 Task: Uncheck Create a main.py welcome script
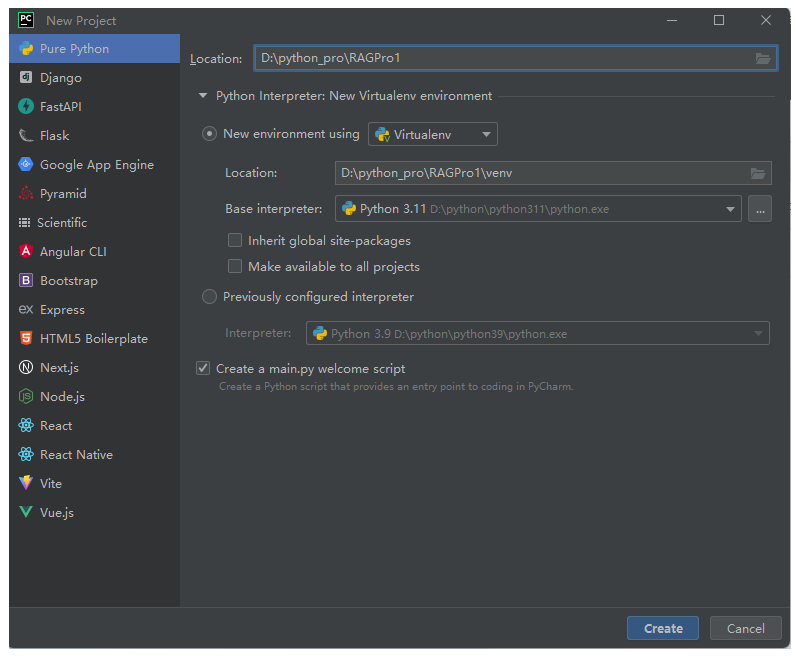[x=203, y=368]
